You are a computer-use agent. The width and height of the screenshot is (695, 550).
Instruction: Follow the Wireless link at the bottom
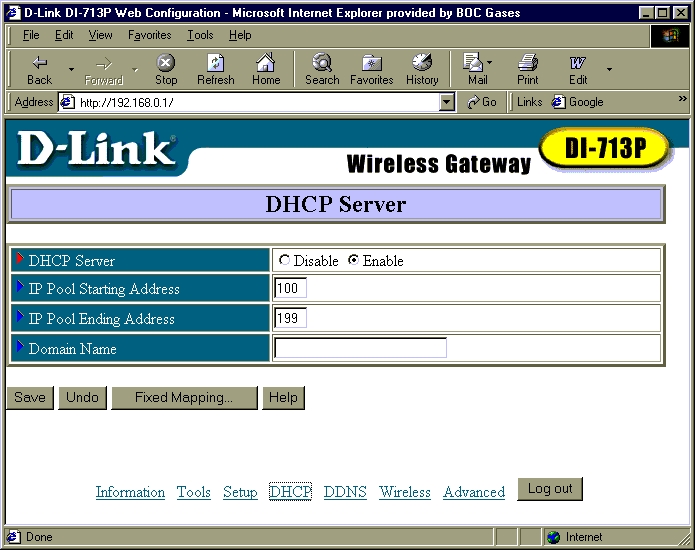(x=405, y=492)
